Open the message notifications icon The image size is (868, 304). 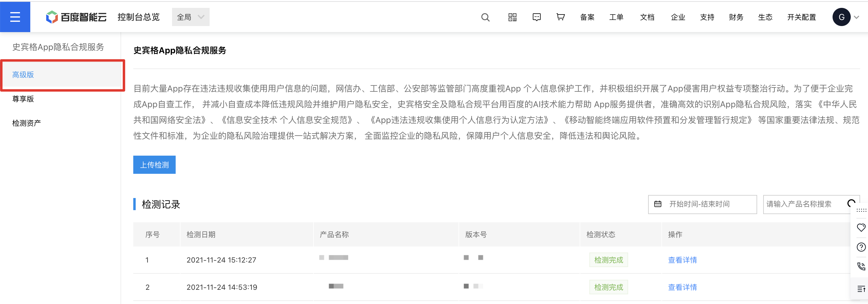(536, 17)
